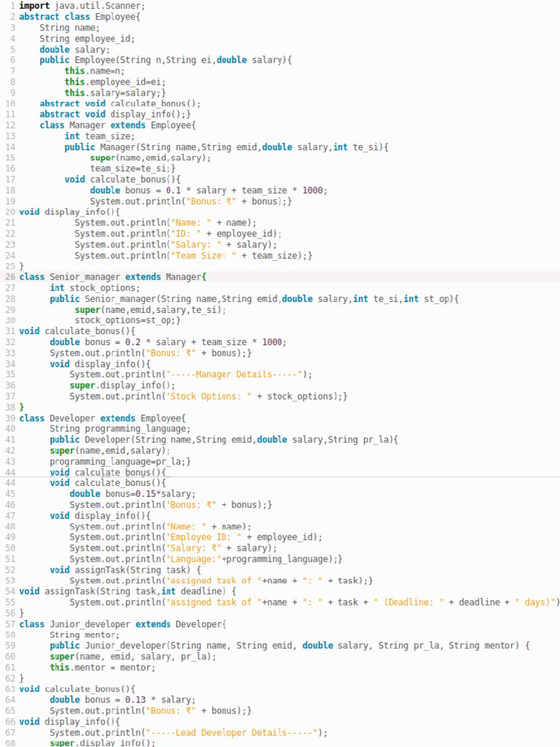The width and height of the screenshot is (560, 747).
Task: Click the 'Stock Options' println statement
Action: (x=208, y=396)
